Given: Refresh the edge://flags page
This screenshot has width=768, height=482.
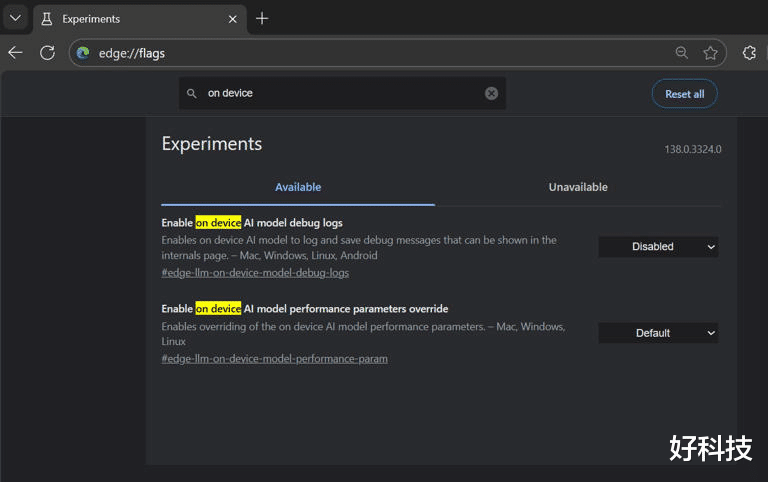Looking at the screenshot, I should coord(47,53).
